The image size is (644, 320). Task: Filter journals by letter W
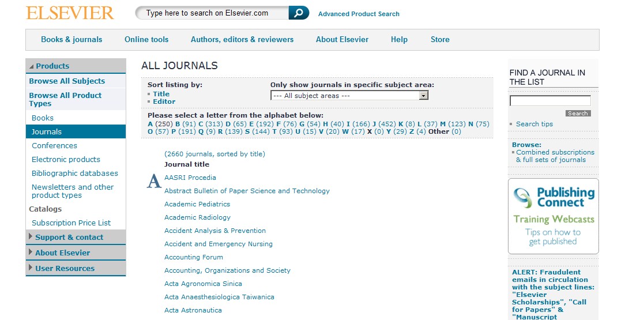click(x=345, y=131)
